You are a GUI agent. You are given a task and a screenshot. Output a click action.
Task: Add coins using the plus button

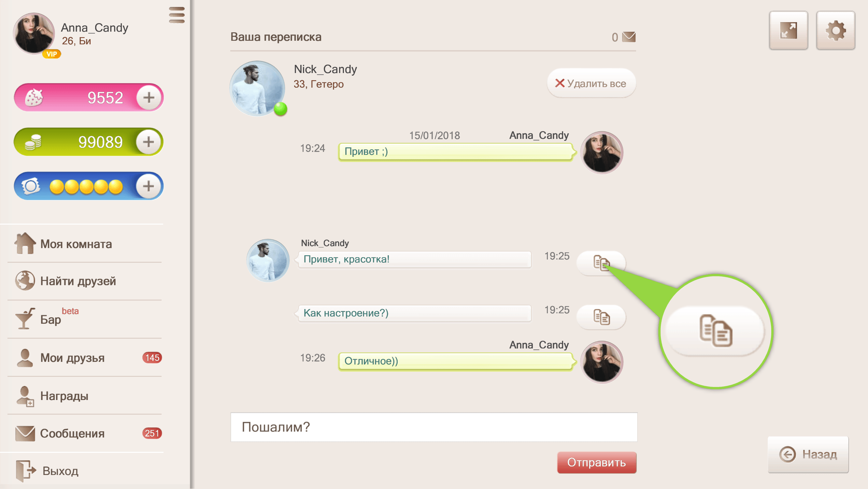pyautogui.click(x=149, y=141)
